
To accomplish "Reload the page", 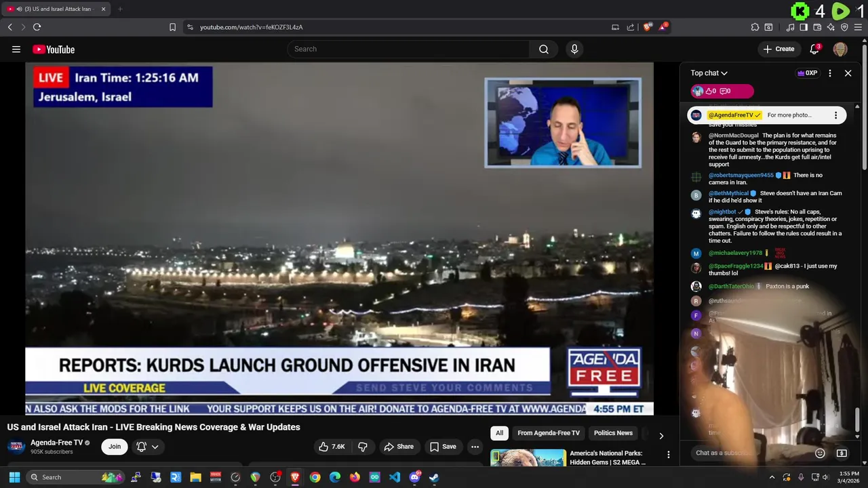I will [37, 27].
